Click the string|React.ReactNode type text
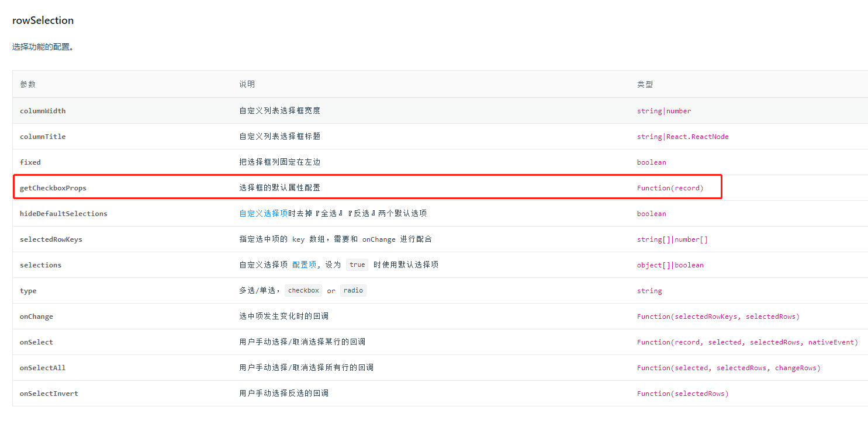Image resolution: width=868 pixels, height=421 pixels. point(682,136)
